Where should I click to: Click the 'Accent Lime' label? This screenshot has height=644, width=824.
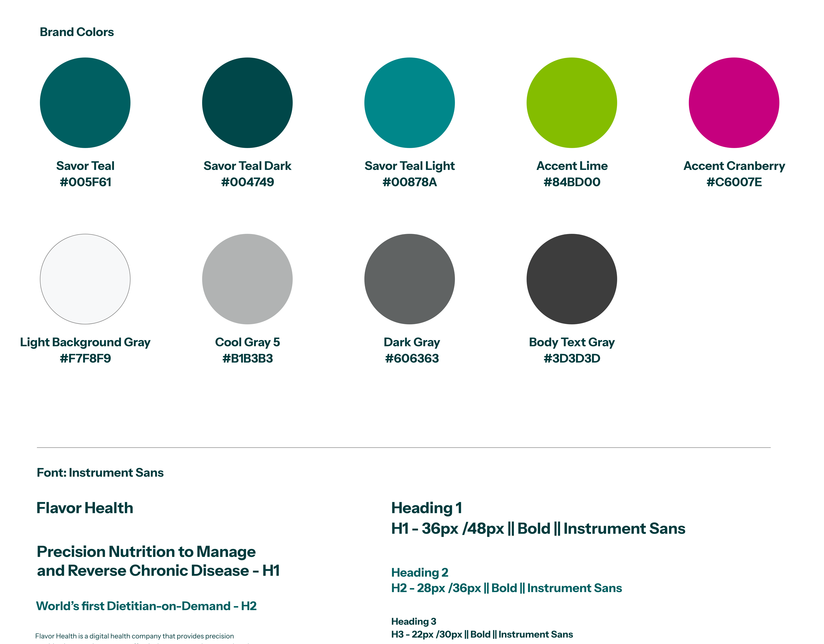pyautogui.click(x=572, y=166)
